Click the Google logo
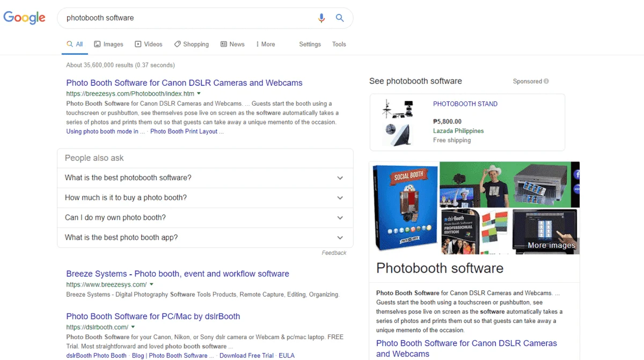The height and width of the screenshot is (360, 644). (x=25, y=17)
